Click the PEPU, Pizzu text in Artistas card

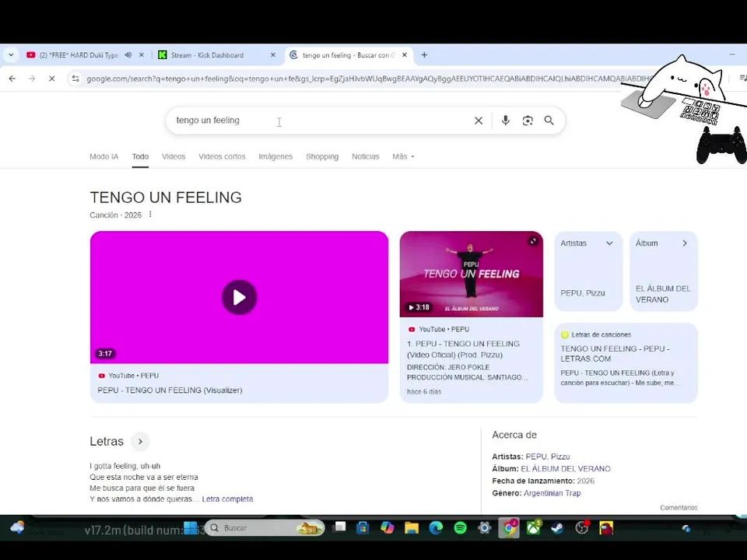click(583, 293)
